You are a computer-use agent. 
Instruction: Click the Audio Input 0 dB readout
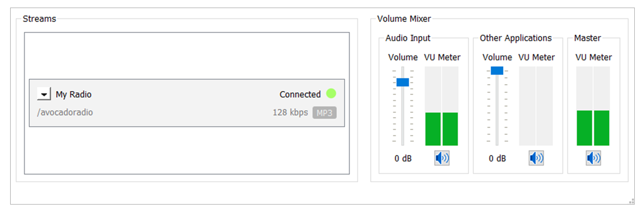coord(403,159)
